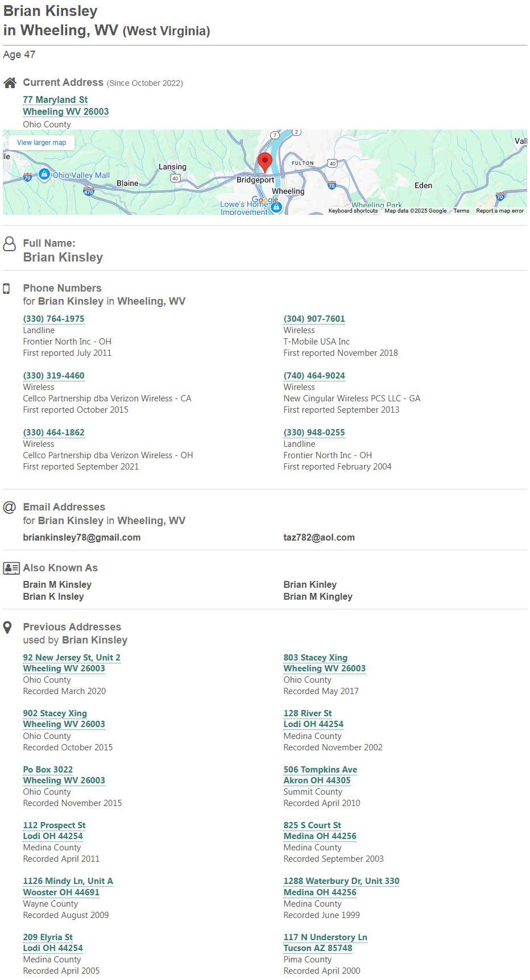Click the phone icon beside Phone Numbers
The height and width of the screenshot is (980, 530).
tap(7, 289)
